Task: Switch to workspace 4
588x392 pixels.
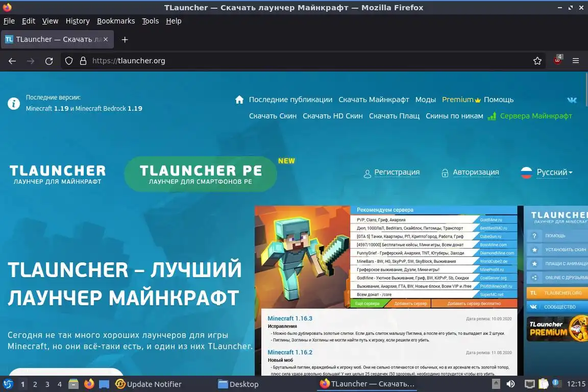Action: tap(60, 384)
